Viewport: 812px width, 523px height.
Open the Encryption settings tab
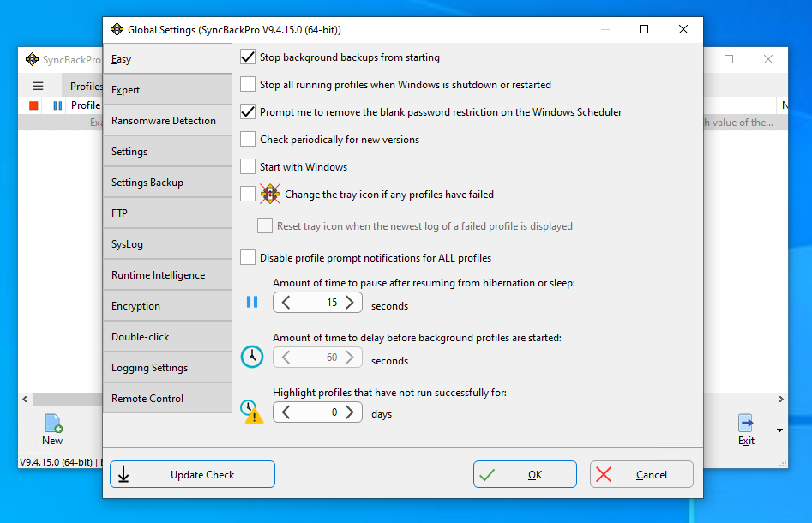pyautogui.click(x=167, y=306)
